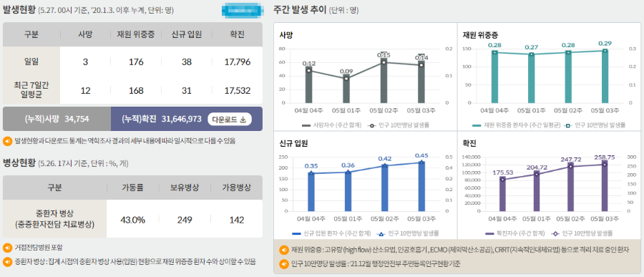Screen dimensions: 644x277
Task: Click the 신규 입원 chart title
Action: (293, 143)
